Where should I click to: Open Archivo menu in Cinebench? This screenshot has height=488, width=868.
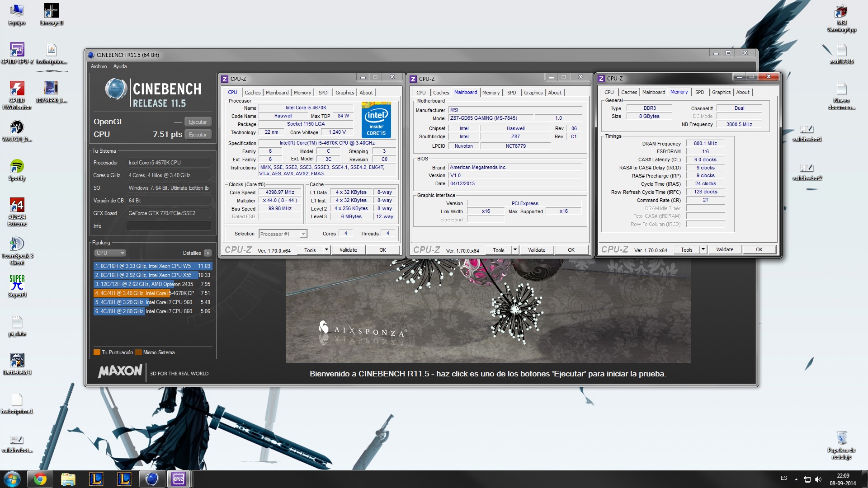[99, 66]
